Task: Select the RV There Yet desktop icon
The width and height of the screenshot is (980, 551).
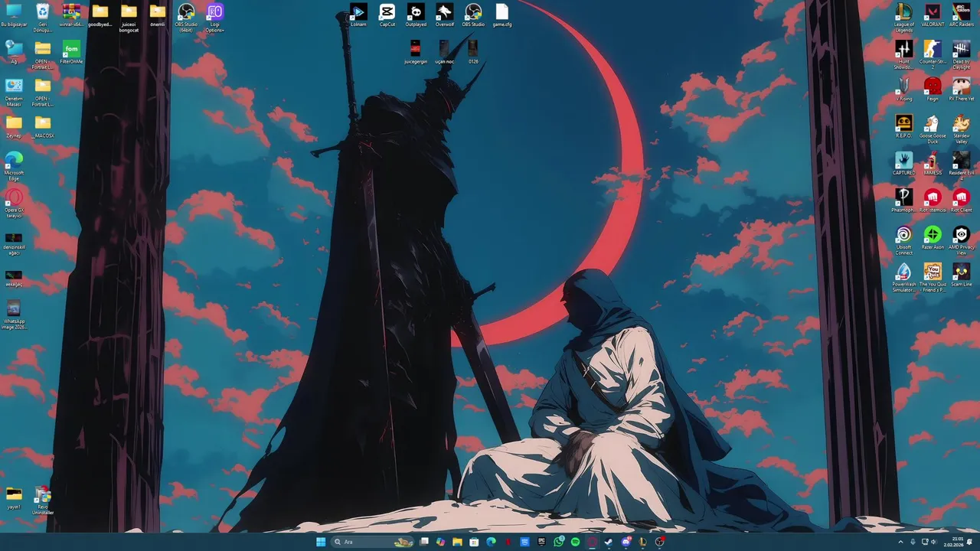Action: (x=962, y=89)
